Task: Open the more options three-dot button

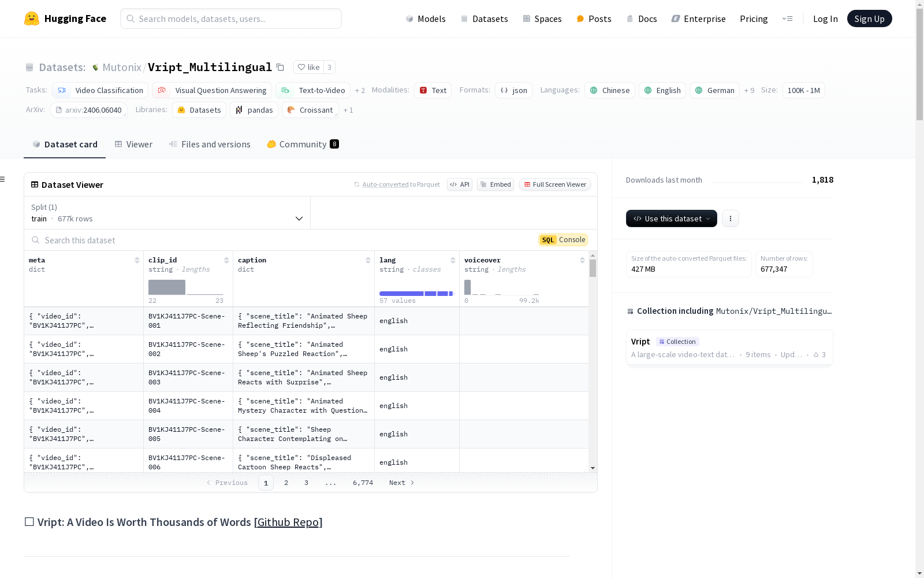Action: click(x=731, y=218)
